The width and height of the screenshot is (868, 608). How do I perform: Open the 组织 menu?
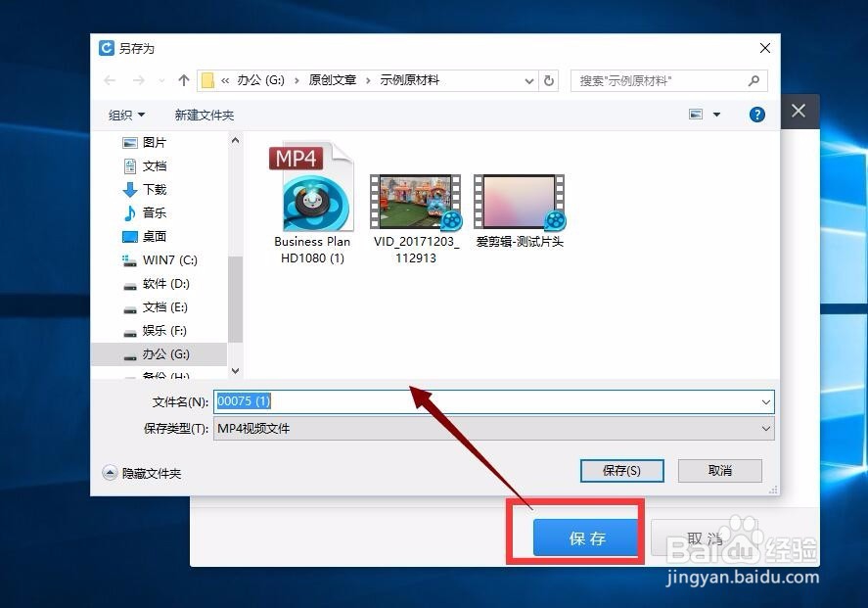126,116
